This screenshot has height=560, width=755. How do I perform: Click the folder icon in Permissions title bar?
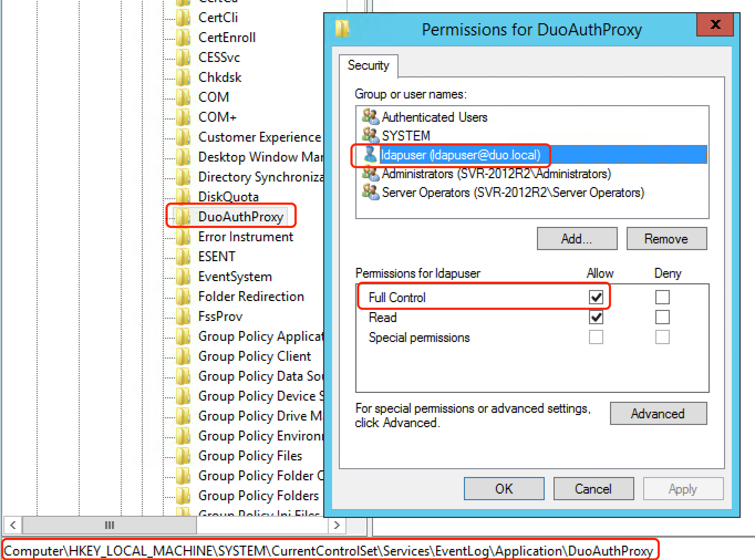(343, 28)
